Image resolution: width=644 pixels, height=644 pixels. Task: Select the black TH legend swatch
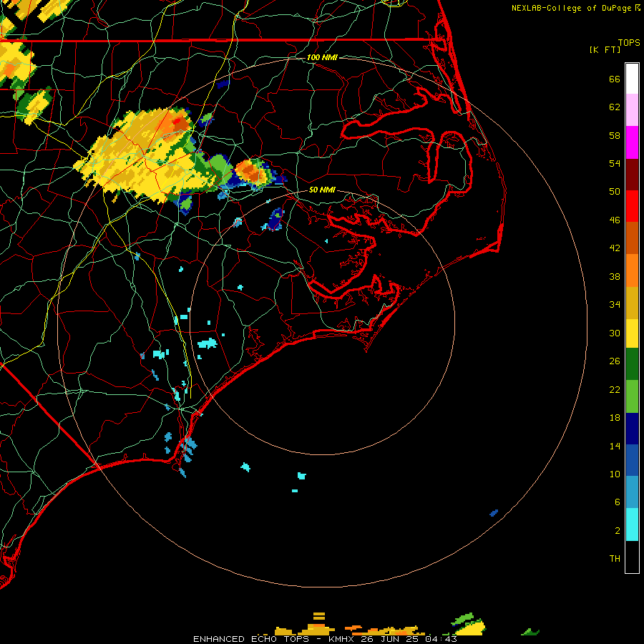632,557
